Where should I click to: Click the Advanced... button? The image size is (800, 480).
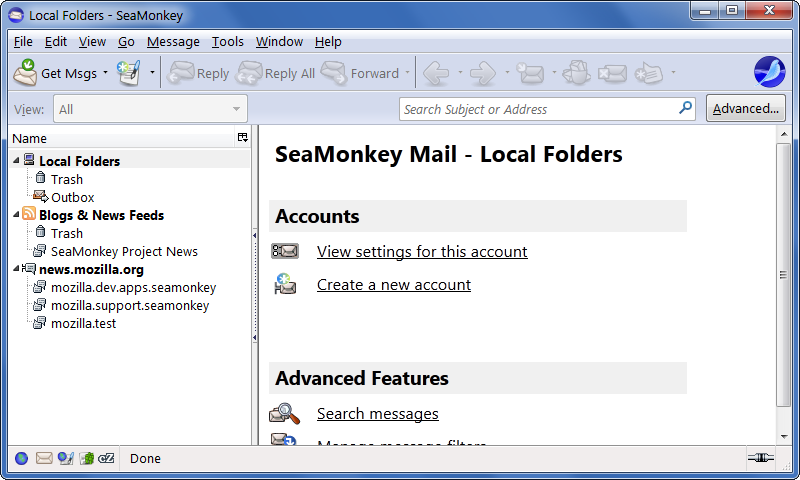pos(745,108)
